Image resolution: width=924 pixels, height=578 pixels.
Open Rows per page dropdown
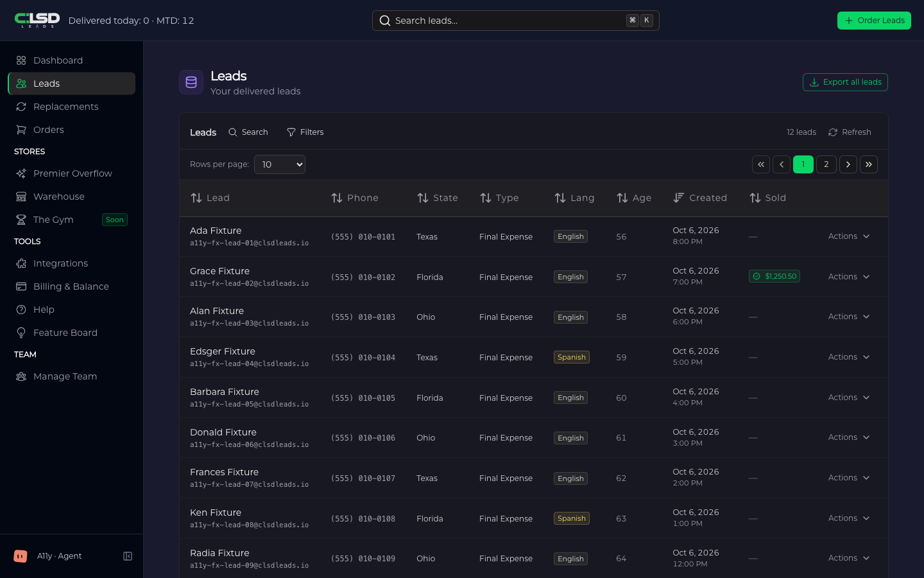tap(280, 164)
